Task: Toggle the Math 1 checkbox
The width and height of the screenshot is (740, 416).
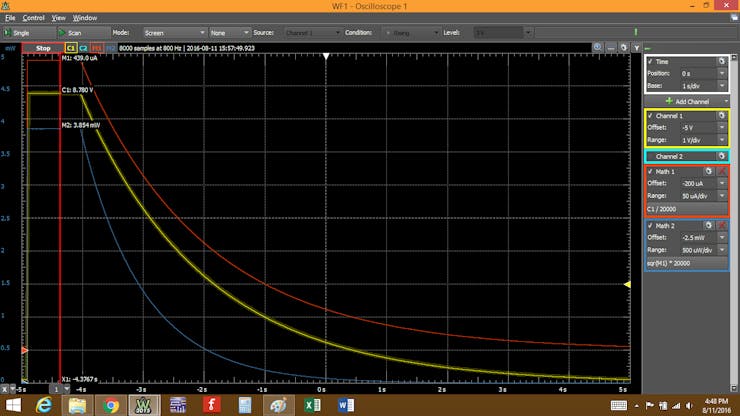Action: tap(650, 171)
